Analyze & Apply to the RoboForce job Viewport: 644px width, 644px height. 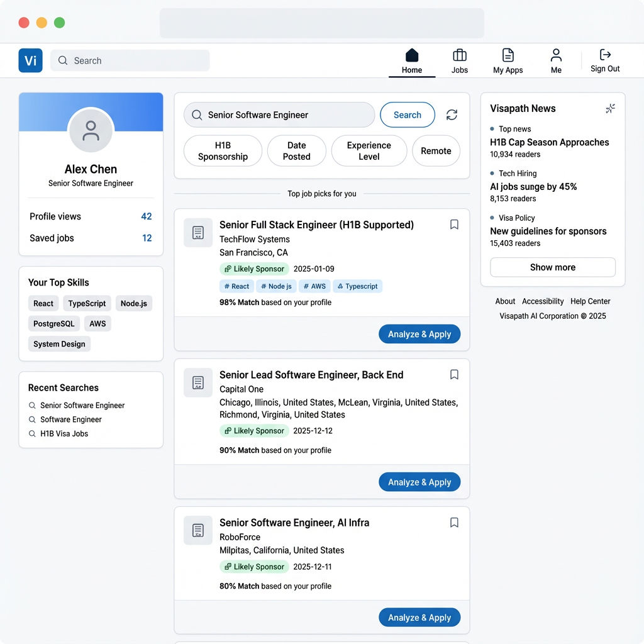[x=419, y=618]
